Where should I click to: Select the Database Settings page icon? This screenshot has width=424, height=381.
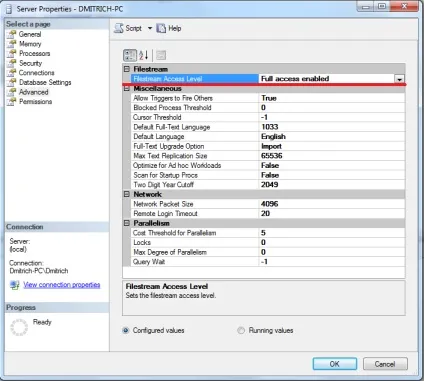pos(12,82)
